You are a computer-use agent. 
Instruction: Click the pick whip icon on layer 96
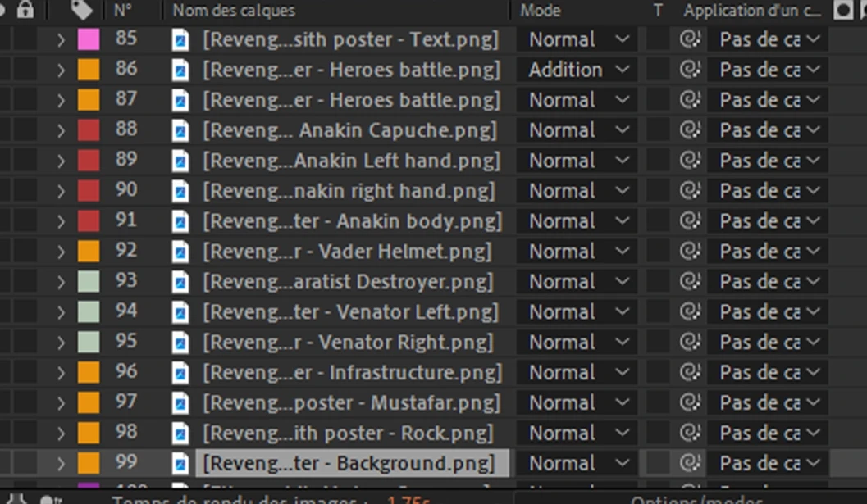coord(690,373)
